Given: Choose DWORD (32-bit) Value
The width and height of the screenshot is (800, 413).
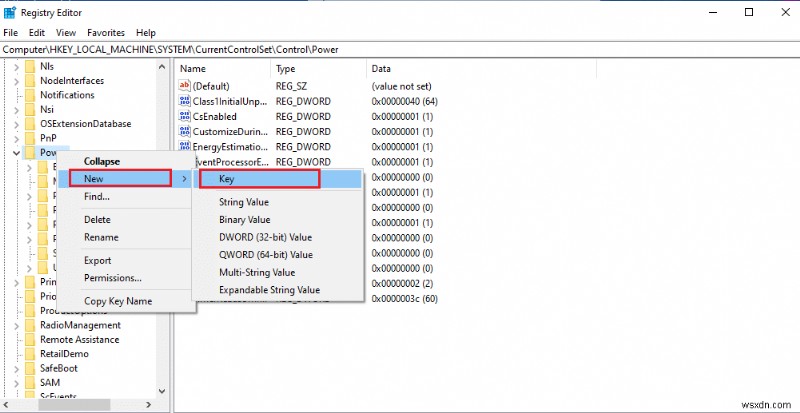Looking at the screenshot, I should click(277, 237).
